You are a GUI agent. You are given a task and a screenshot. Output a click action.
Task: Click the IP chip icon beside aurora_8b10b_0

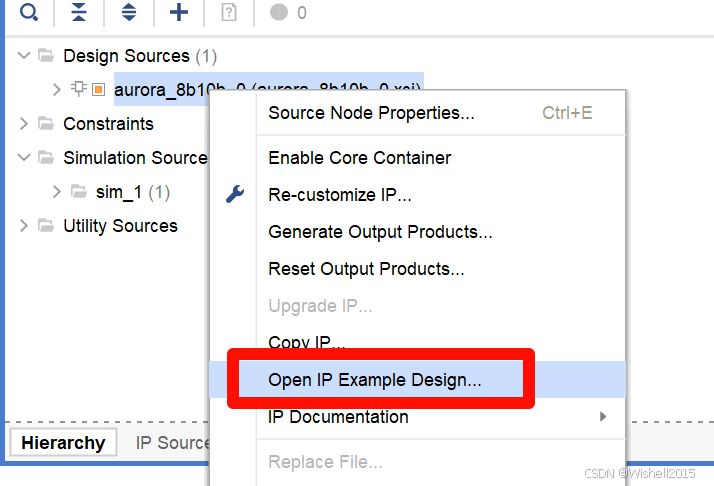tap(78, 89)
